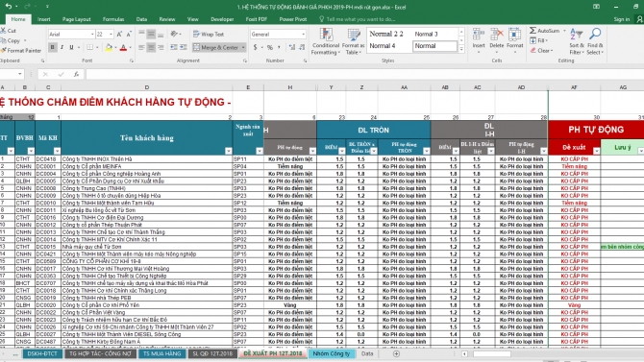Image resolution: width=644 pixels, height=362 pixels.
Task: Decrease decimal places
Action: (x=302, y=47)
